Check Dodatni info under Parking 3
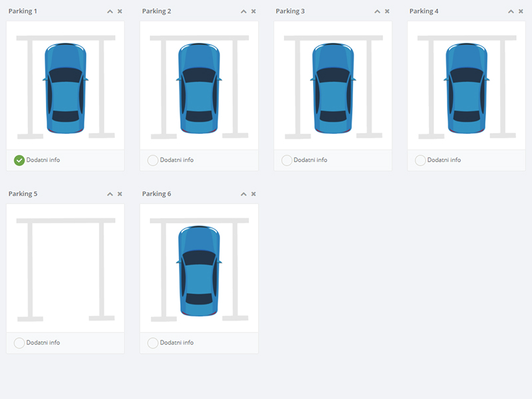The image size is (532, 399). point(287,160)
